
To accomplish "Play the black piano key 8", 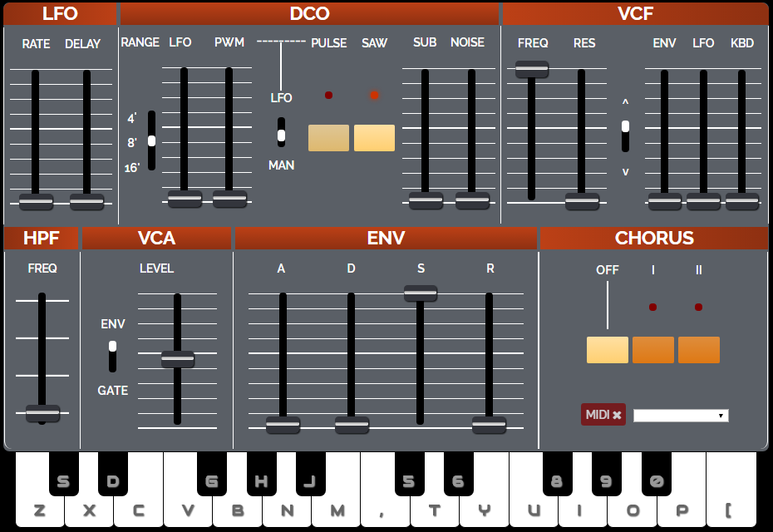I will click(x=558, y=473).
